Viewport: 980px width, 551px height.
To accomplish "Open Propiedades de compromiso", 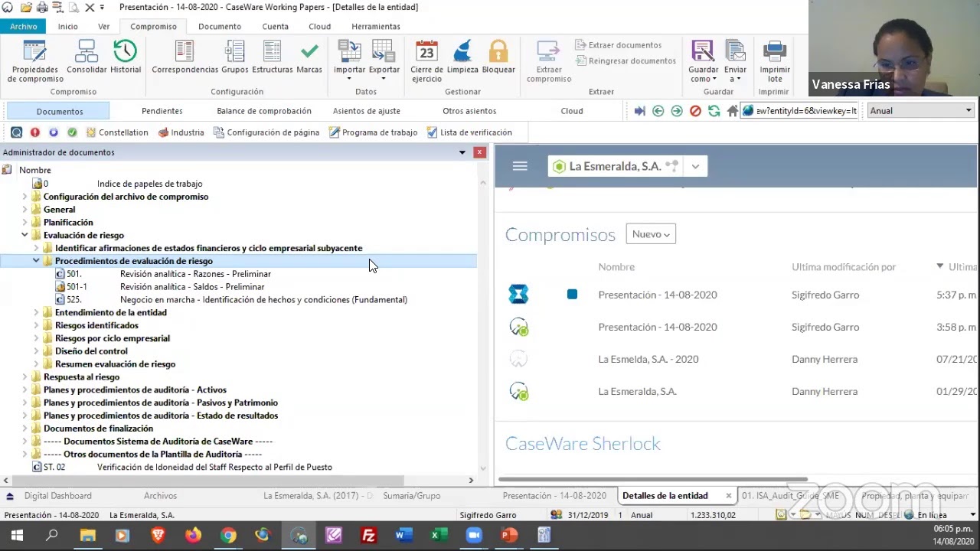I will point(35,61).
